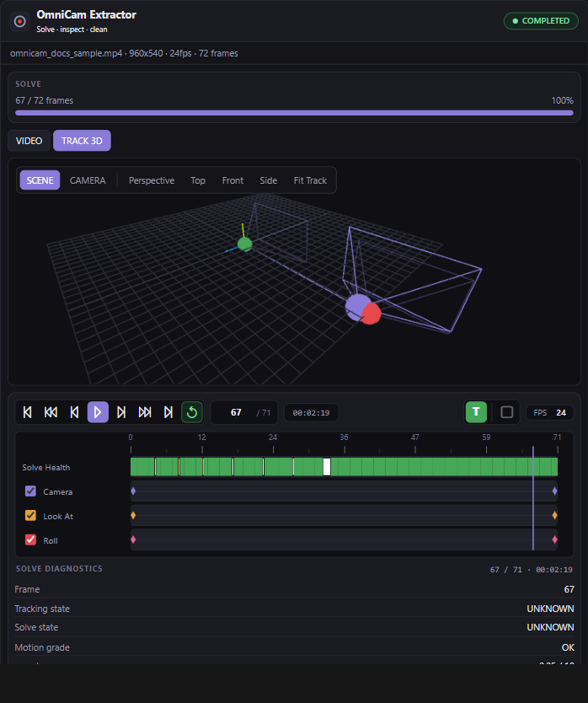The height and width of the screenshot is (703, 588).
Task: Step back one frame
Action: 74,412
